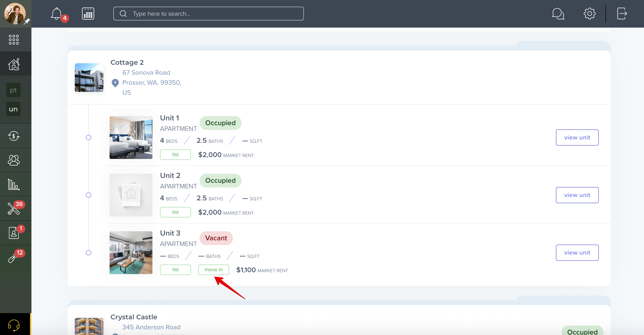Click the 'Crystal Castle' property title
This screenshot has height=335, width=644.
tap(134, 317)
